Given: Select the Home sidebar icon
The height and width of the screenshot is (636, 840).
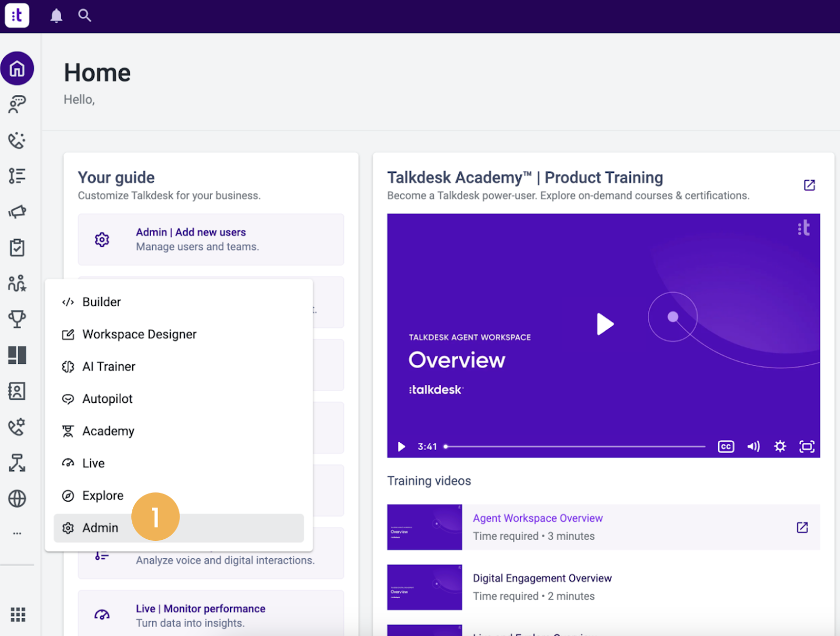Looking at the screenshot, I should click(x=17, y=68).
